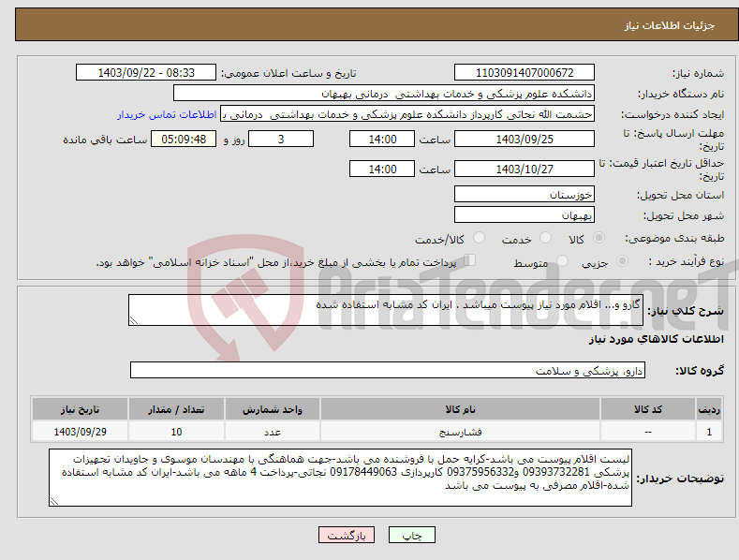739x560 pixels.
Task: Click the توضیحات خریدار notes textarea
Action: point(340,478)
